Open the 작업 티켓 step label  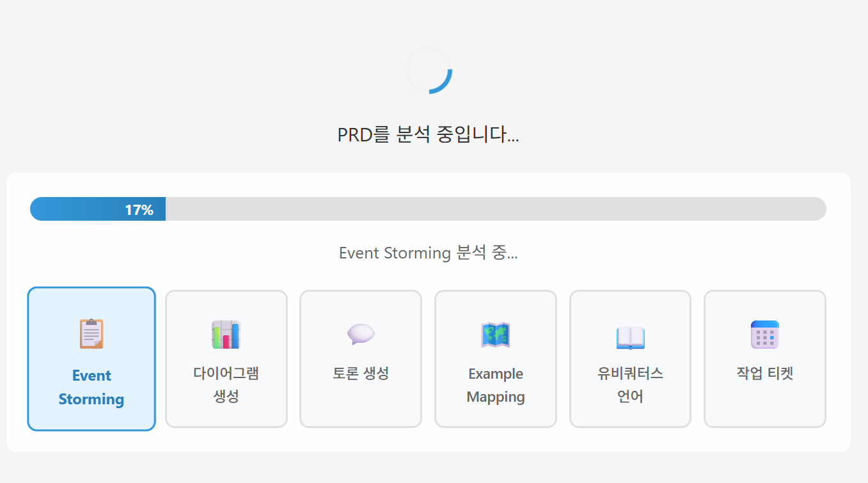pos(764,373)
